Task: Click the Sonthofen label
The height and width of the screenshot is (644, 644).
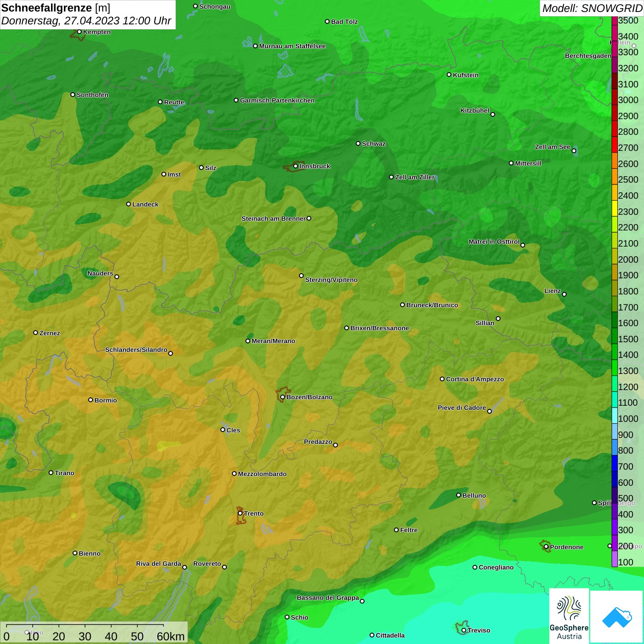Action: click(x=92, y=95)
